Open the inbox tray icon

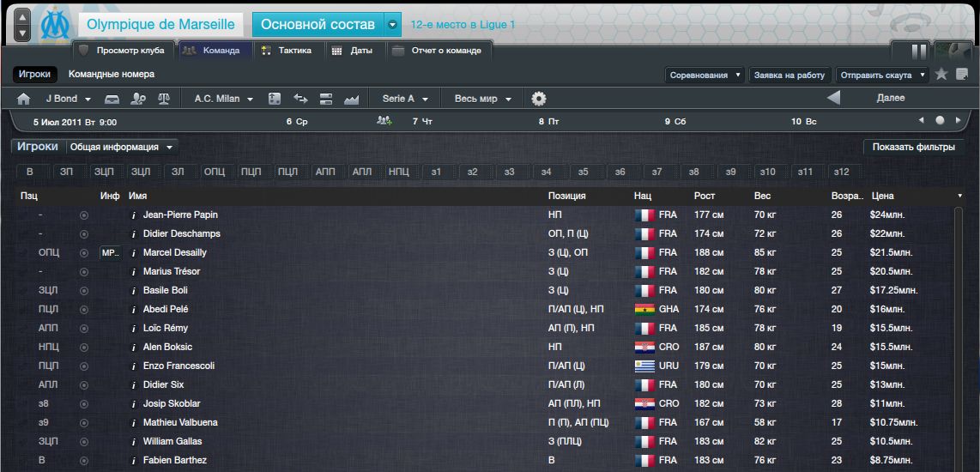pos(112,99)
